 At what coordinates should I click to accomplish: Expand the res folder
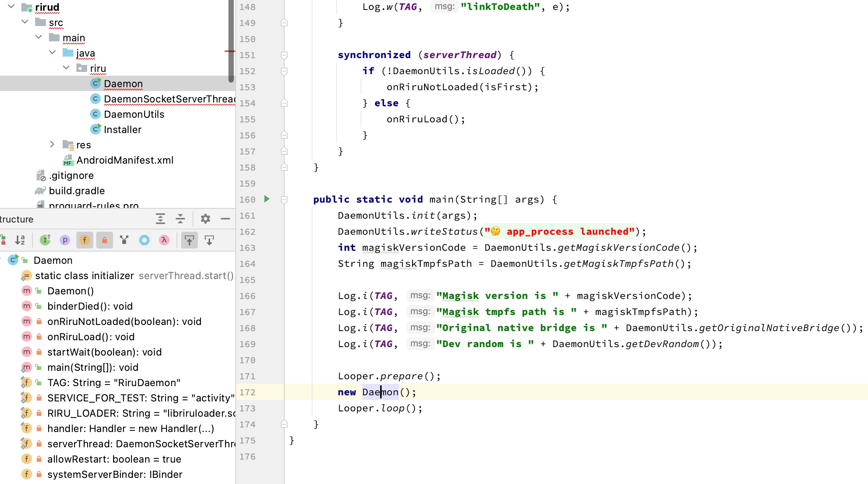[x=52, y=145]
